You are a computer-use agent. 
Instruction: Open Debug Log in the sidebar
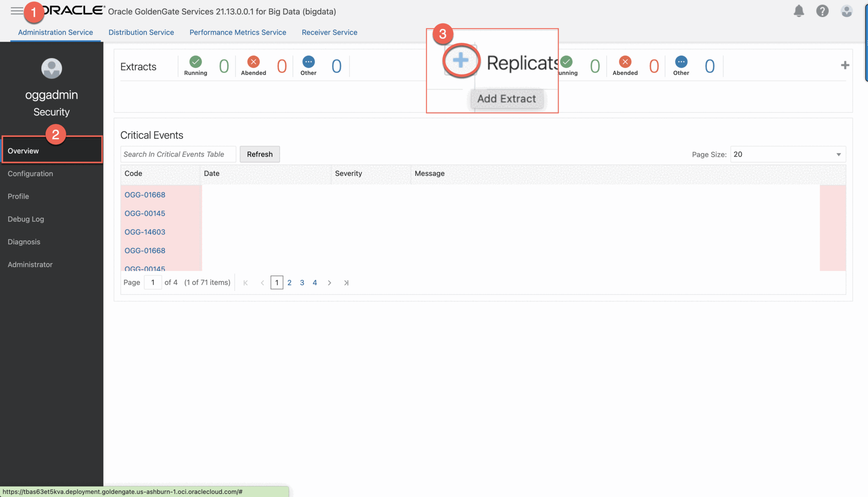26,219
